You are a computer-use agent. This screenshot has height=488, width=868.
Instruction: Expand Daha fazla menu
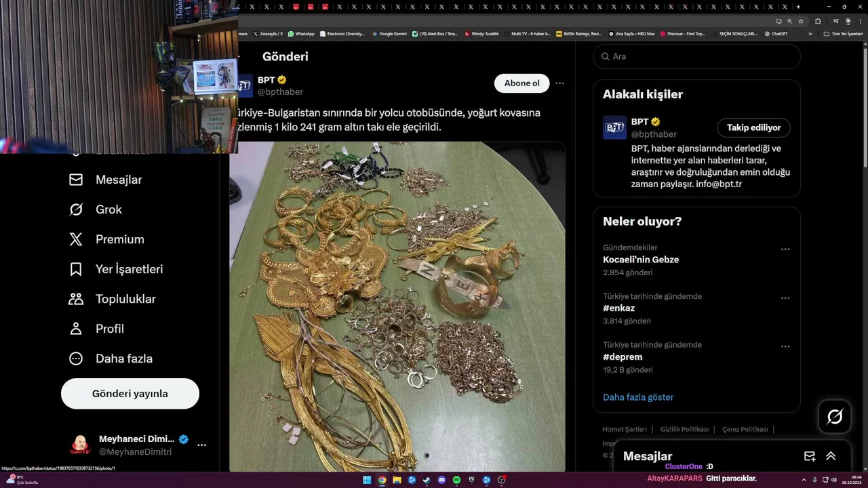(x=111, y=359)
